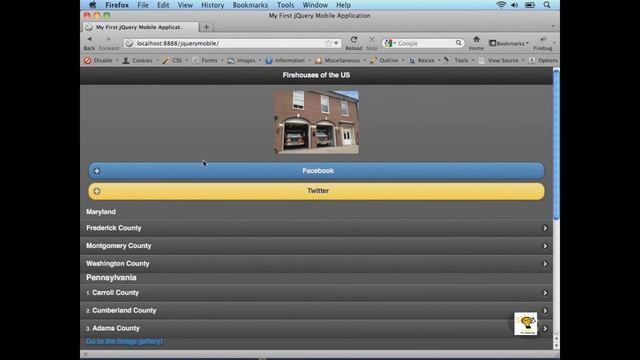640x360 pixels.
Task: Click the blue Facebook button
Action: (316, 171)
